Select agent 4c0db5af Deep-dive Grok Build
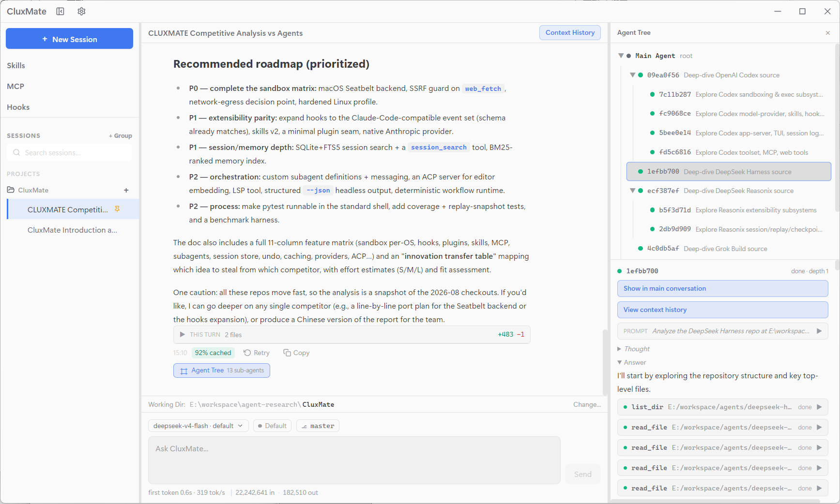The width and height of the screenshot is (840, 504). coord(729,249)
